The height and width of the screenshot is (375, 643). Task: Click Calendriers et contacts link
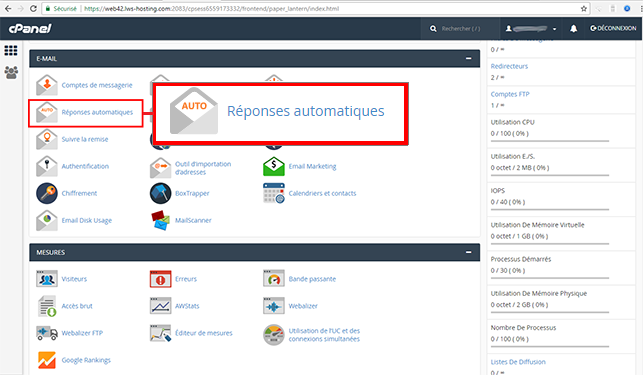click(322, 193)
